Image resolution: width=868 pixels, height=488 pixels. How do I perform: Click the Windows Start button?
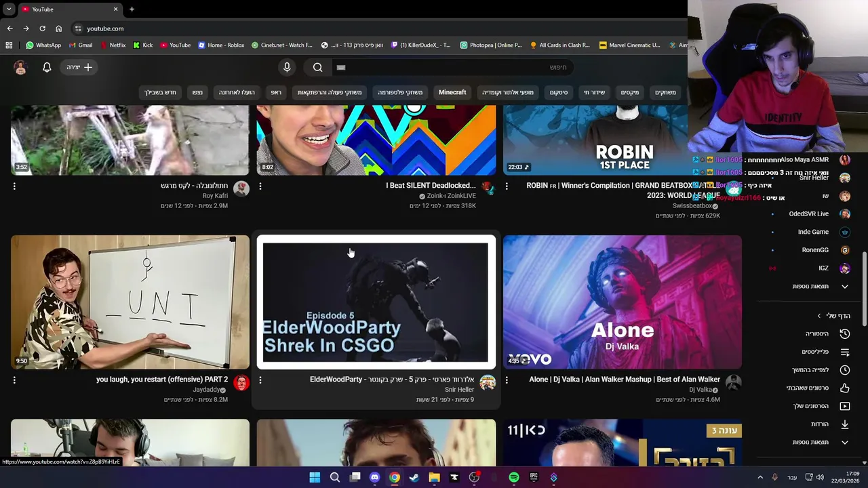pyautogui.click(x=315, y=477)
